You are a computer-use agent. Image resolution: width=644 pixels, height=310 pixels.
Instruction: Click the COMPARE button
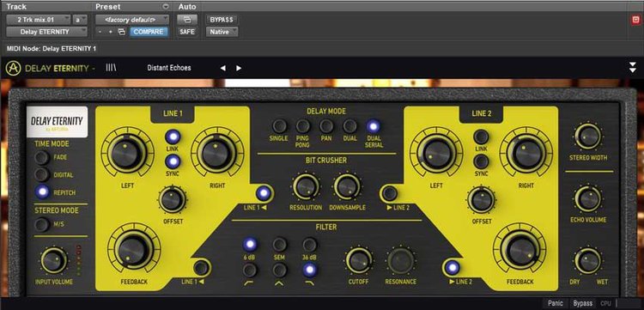pyautogui.click(x=149, y=32)
